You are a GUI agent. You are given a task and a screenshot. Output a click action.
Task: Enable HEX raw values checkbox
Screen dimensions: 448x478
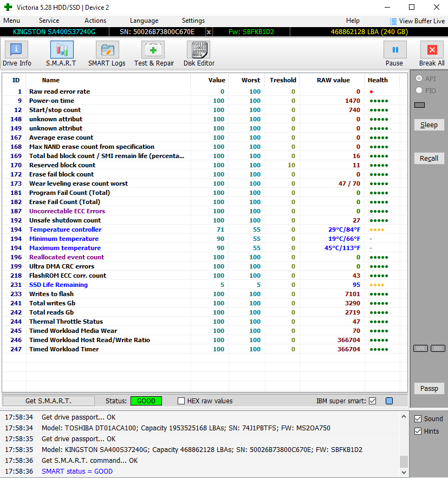tap(182, 401)
